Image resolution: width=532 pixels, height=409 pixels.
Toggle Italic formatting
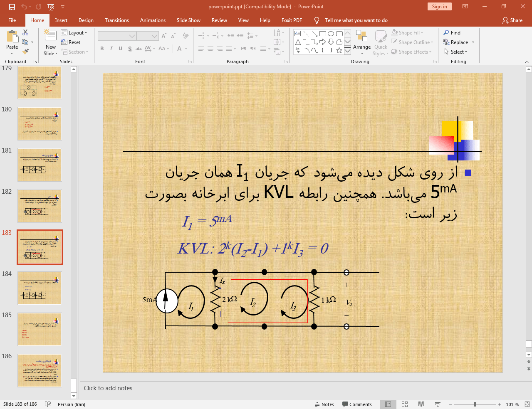pyautogui.click(x=111, y=49)
